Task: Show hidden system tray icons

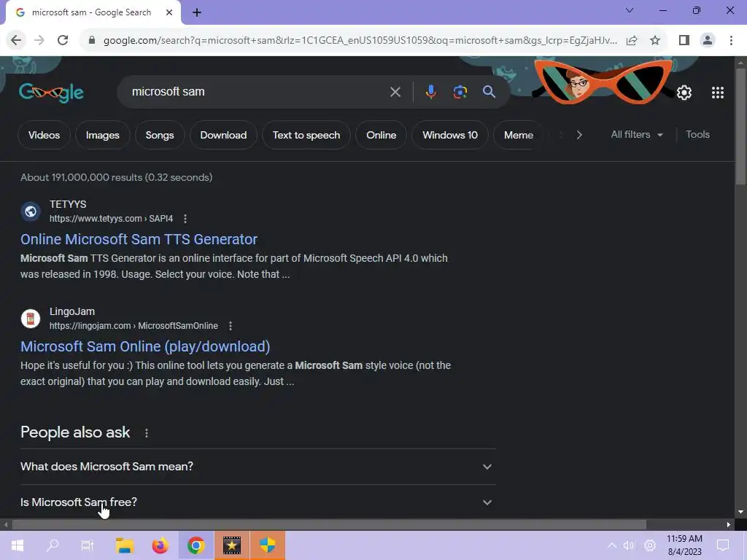Action: coord(611,545)
